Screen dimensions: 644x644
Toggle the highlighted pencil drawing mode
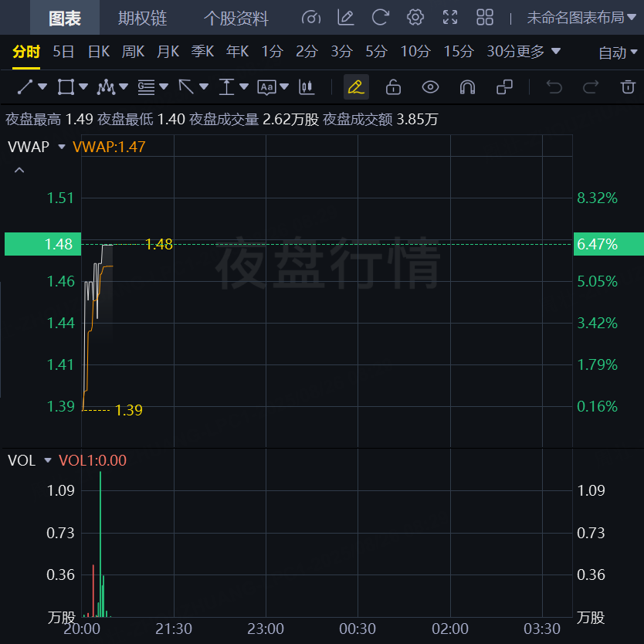coord(356,86)
